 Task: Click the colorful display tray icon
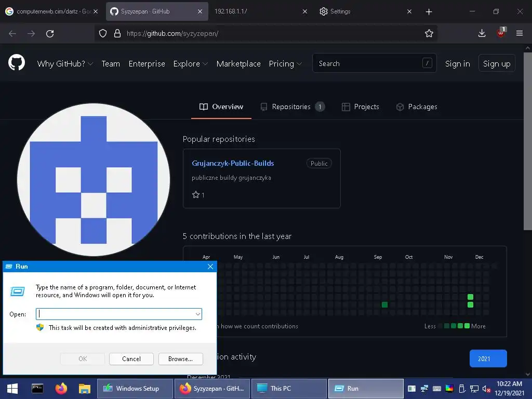[449, 389]
